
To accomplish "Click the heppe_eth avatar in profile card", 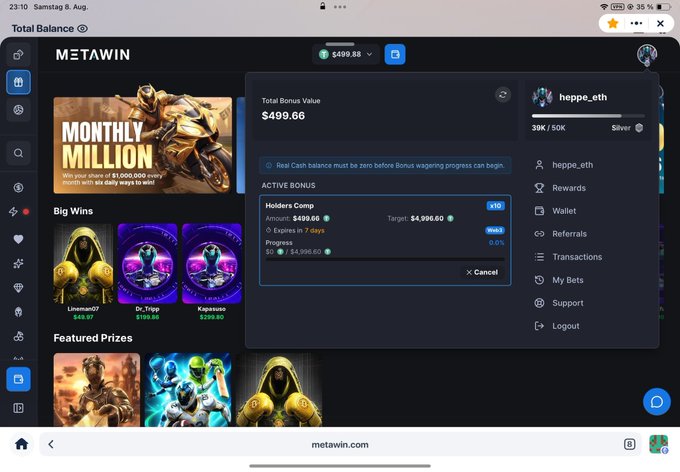I will (x=542, y=97).
